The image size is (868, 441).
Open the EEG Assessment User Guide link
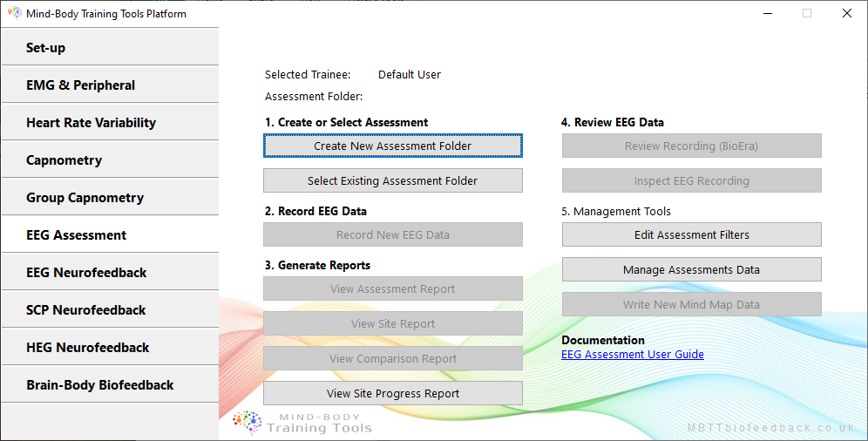[632, 355]
